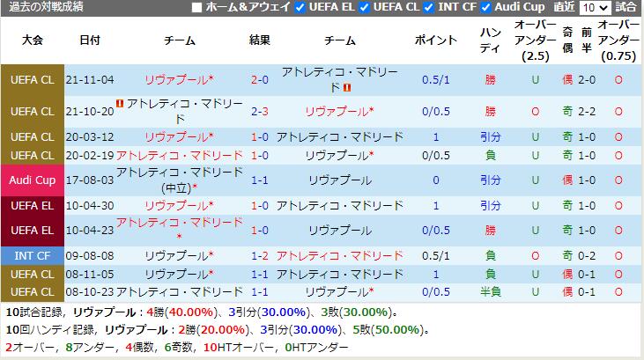Click the 1-1 result on 08-10-23
This screenshot has width=644, height=360.
[260, 292]
